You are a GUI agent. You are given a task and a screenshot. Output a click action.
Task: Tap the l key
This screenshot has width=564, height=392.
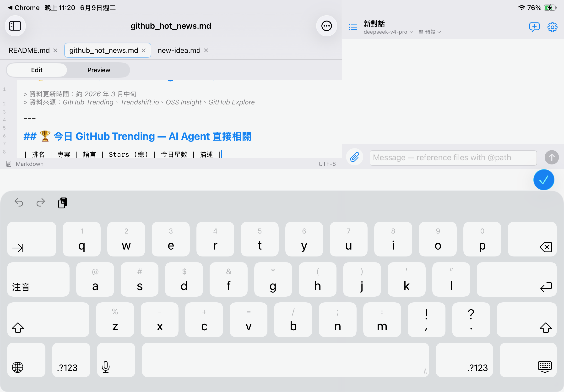451,279
